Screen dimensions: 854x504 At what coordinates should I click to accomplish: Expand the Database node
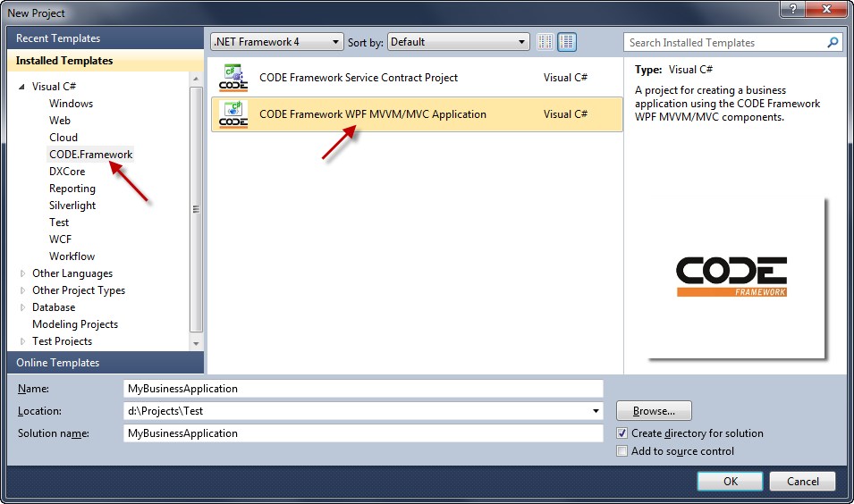tap(22, 307)
